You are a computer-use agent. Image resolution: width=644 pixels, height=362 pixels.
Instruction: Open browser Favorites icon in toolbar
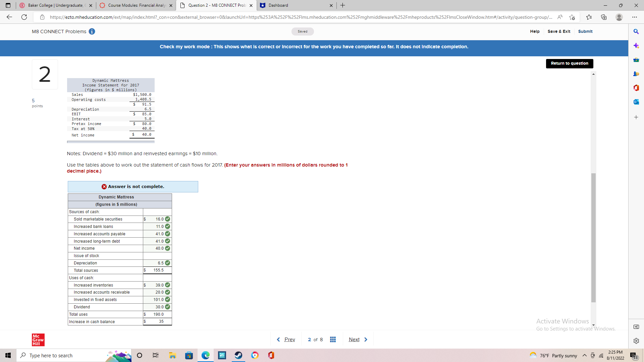click(589, 17)
